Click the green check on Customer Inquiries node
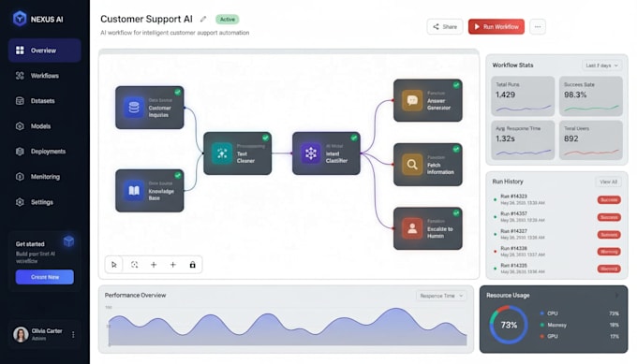This screenshot has width=637, height=364. (x=178, y=92)
